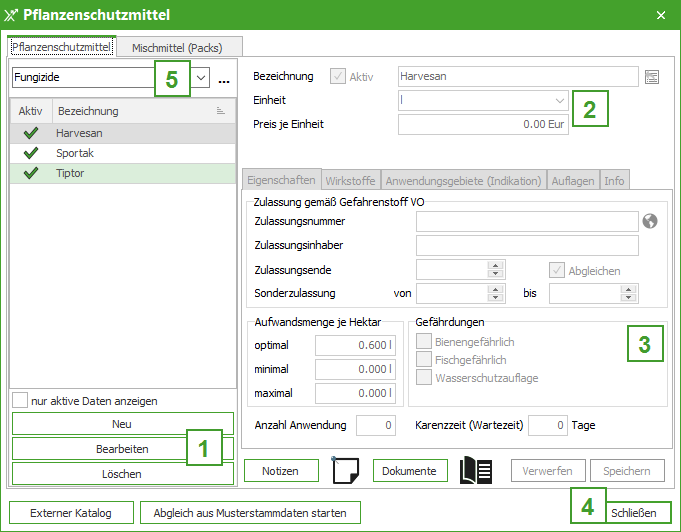681x532 pixels.
Task: Click the Zulassungsende date spinner arrows
Action: click(x=494, y=270)
